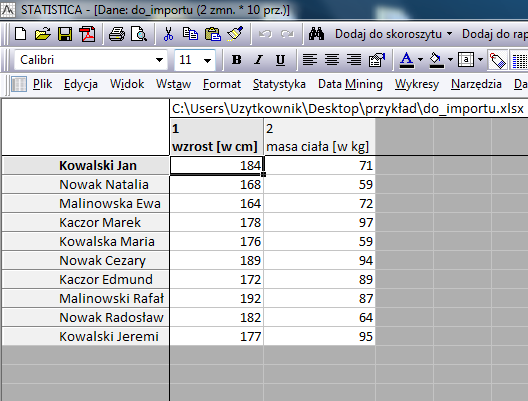Click cell 184 for Kowalski Jan
This screenshot has height=401, width=528.
[x=217, y=166]
